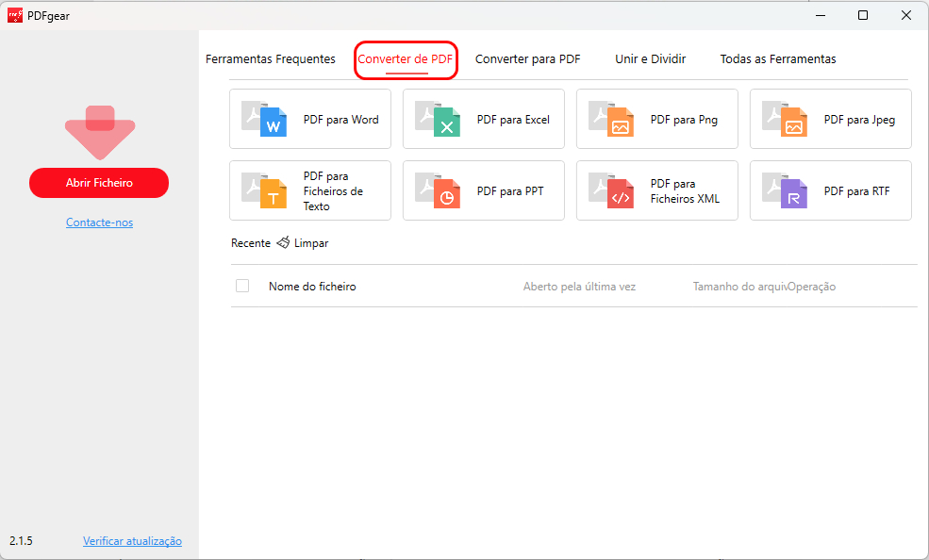Select PDF para Ficheiros XML
The width and height of the screenshot is (929, 560).
click(x=656, y=190)
